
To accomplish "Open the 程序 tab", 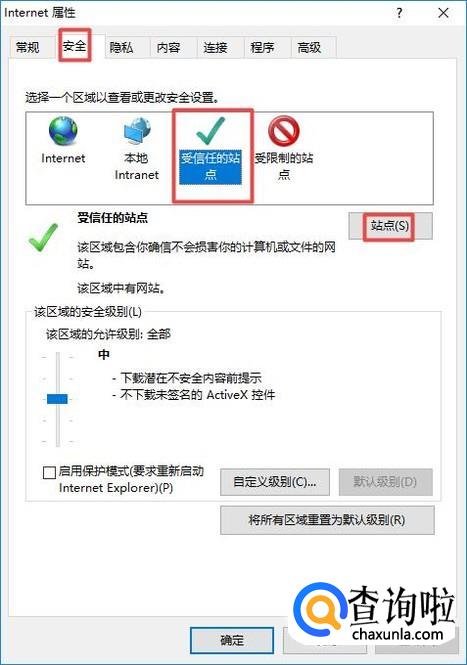I will [x=262, y=47].
